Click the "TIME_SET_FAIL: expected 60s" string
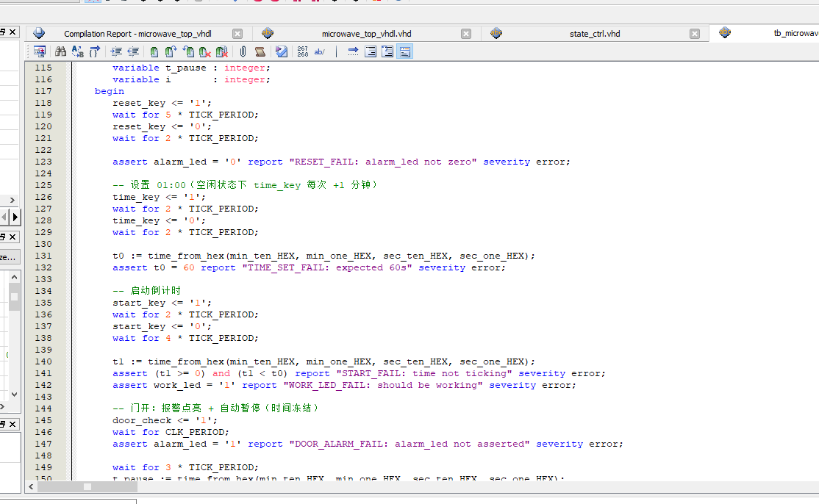 coord(327,267)
